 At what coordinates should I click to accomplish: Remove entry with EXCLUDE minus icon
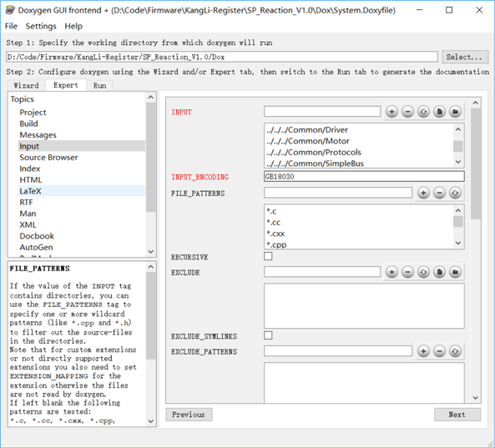pos(407,272)
